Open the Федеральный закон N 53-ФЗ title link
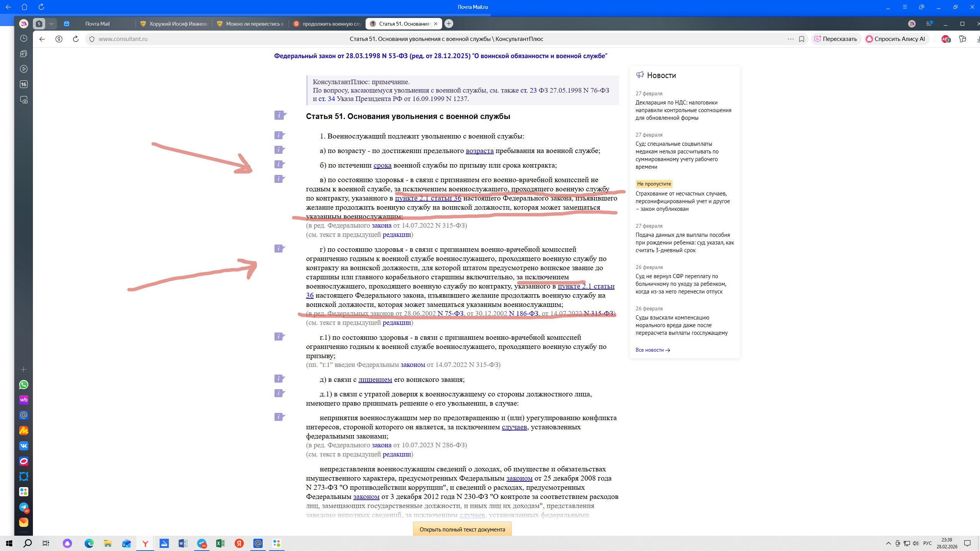Image resolution: width=980 pixels, height=551 pixels. [x=441, y=56]
